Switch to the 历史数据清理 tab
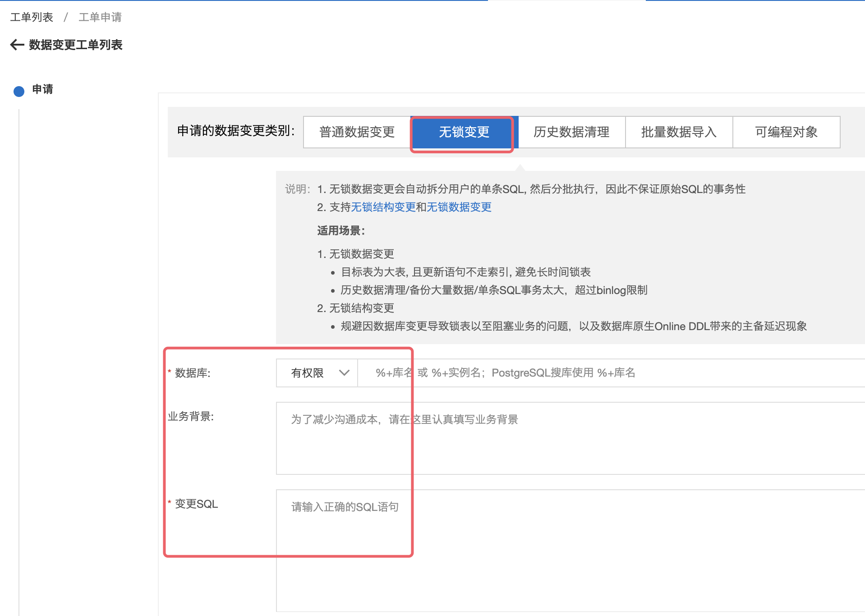865x616 pixels. point(571,132)
